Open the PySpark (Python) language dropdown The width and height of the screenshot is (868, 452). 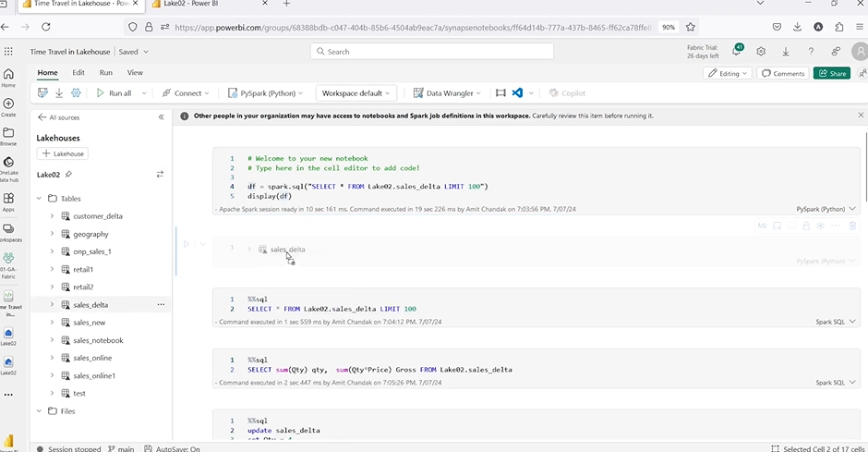tap(266, 93)
